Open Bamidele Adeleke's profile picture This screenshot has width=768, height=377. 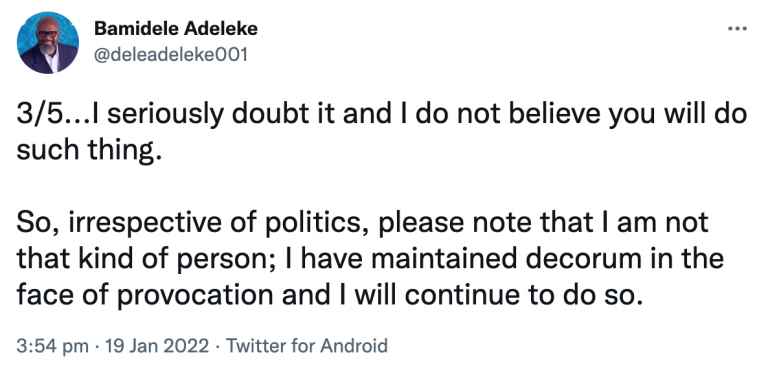pyautogui.click(x=48, y=43)
